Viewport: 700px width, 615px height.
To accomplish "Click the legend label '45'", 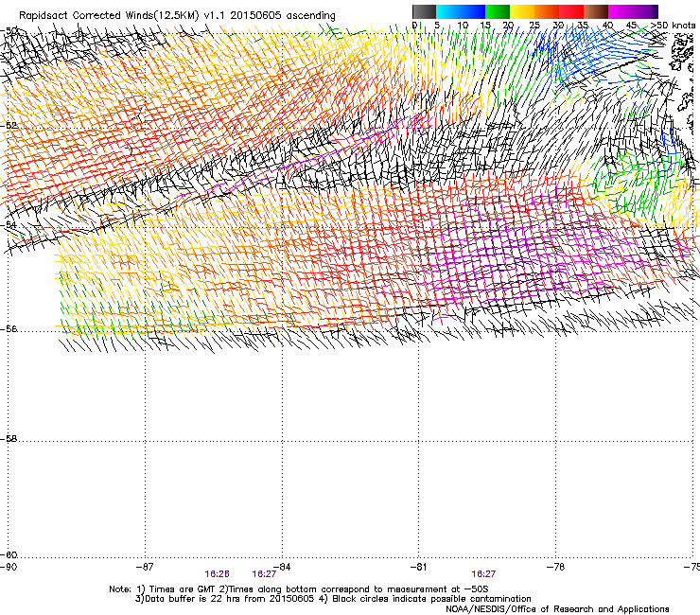I will coord(631,25).
